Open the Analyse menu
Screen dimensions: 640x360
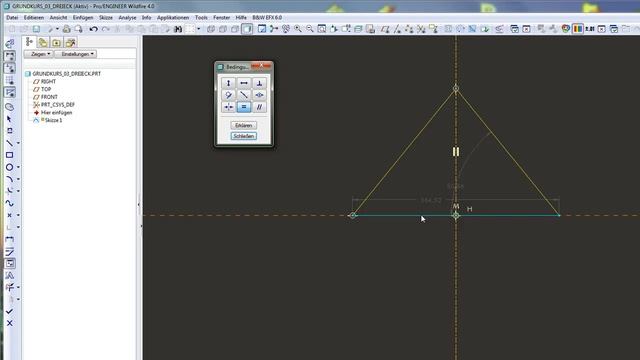[x=127, y=18]
